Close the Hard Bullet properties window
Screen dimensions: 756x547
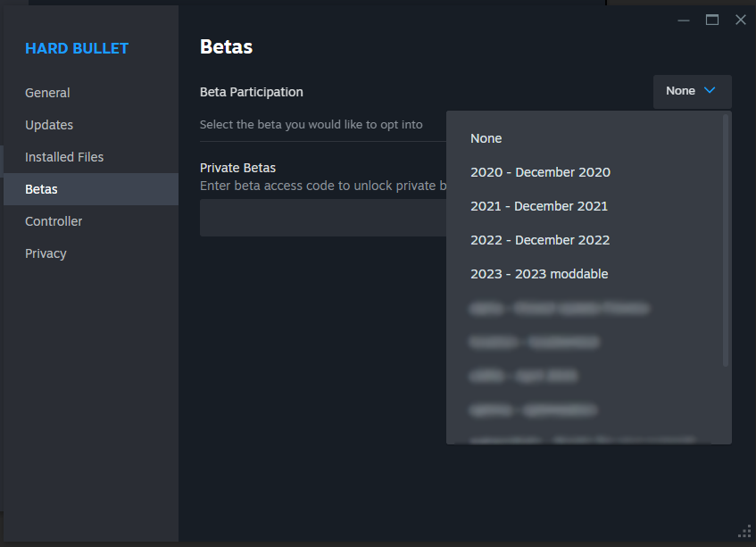pyautogui.click(x=741, y=20)
